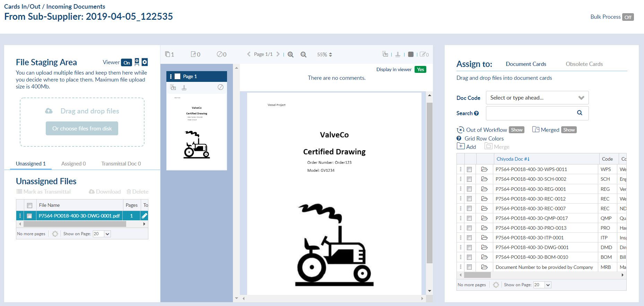Open folder icon for WPS-0011 row
The width and height of the screenshot is (644, 306).
[485, 169]
